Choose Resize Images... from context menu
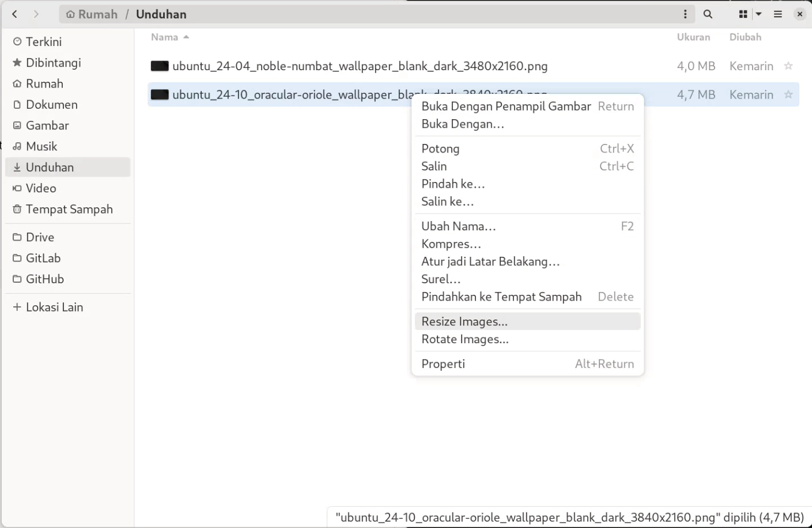 click(x=464, y=321)
